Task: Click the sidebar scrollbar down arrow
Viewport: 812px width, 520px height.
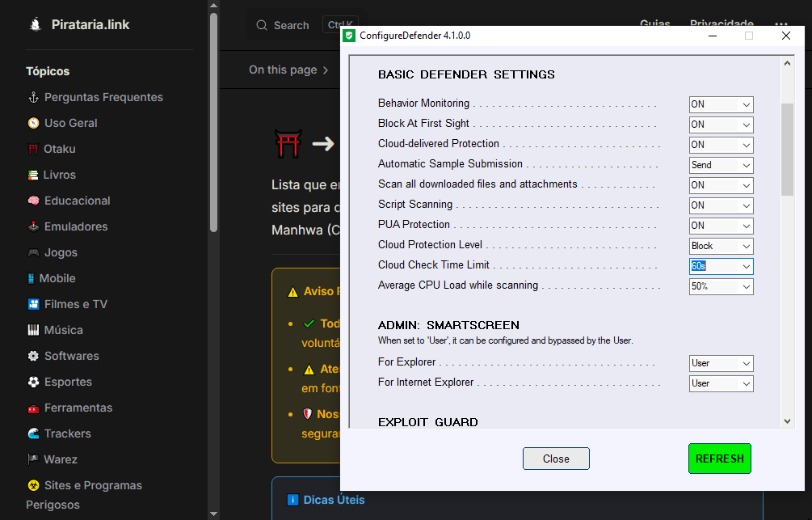Action: point(213,514)
